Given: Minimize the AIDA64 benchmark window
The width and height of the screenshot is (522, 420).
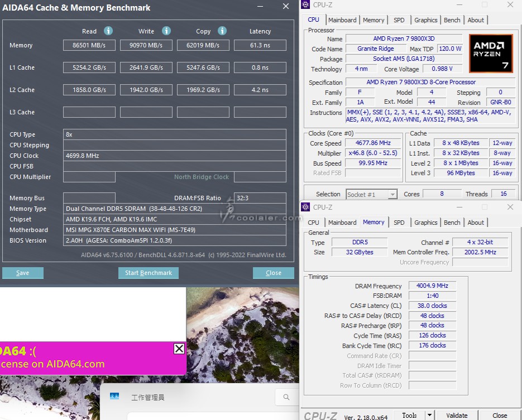Looking at the screenshot, I should point(261,7).
